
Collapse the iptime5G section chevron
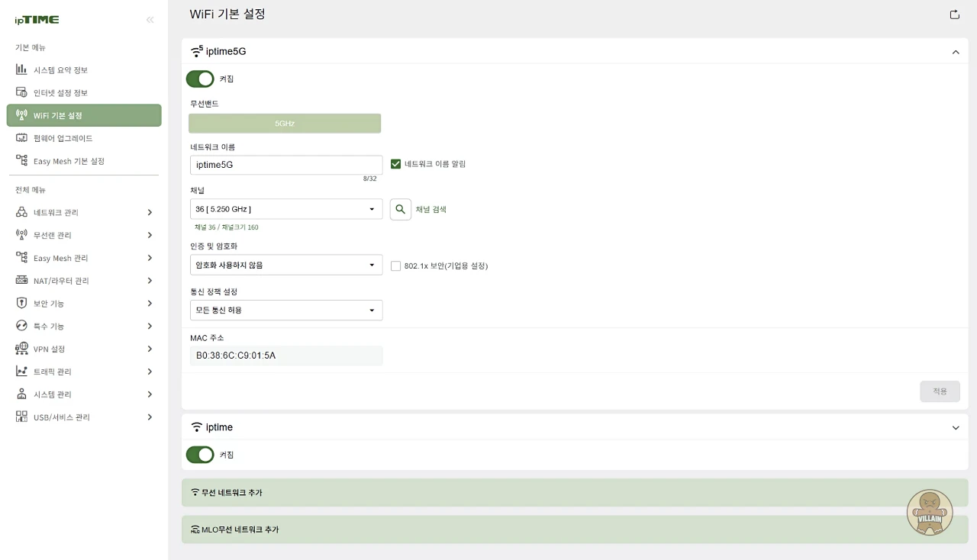pos(956,52)
